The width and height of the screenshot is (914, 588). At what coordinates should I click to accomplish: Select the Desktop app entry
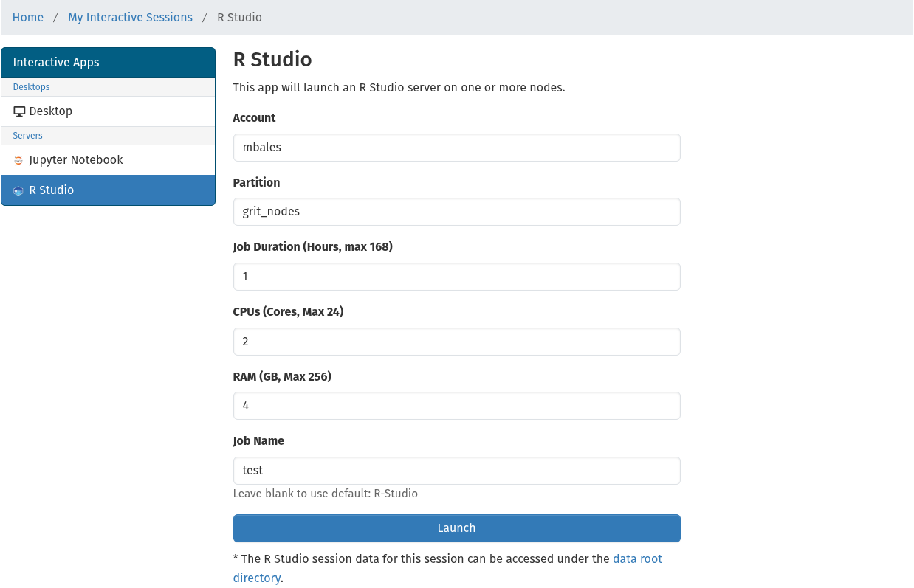[51, 111]
